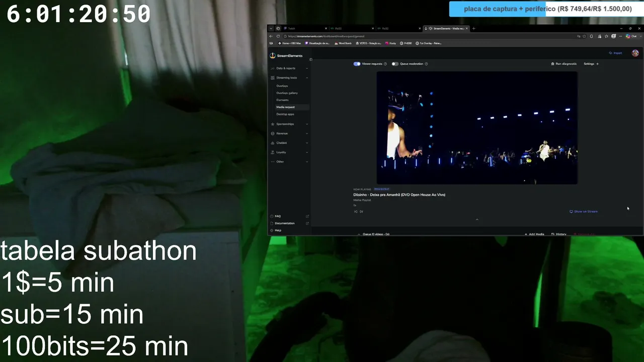
Task: Click the browser address bar URL
Action: (x=326, y=36)
